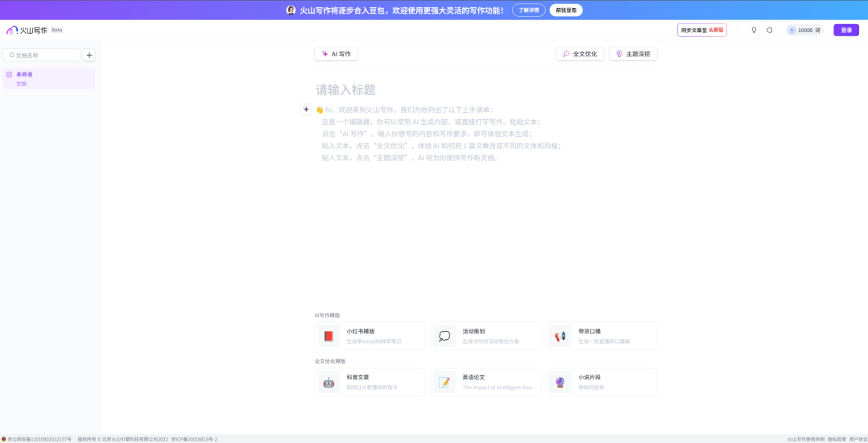The image size is (868, 443).
Task: Choose the 英语论文 template card
Action: pos(486,382)
